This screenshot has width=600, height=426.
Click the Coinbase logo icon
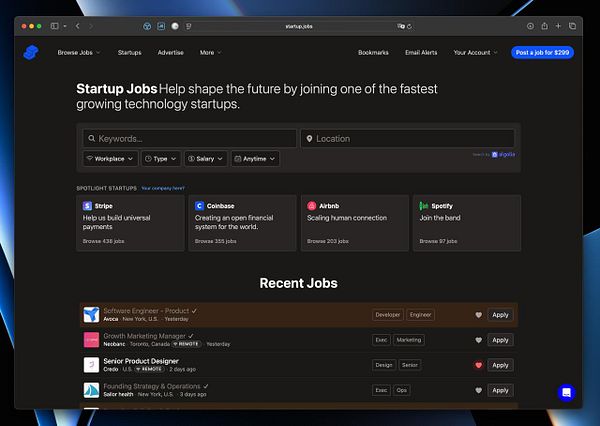tap(199, 206)
